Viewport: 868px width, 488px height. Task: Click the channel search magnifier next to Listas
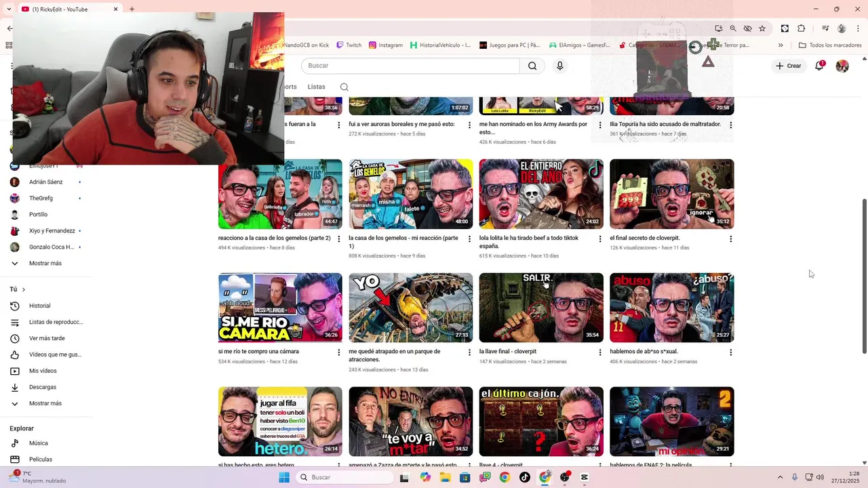(x=344, y=87)
